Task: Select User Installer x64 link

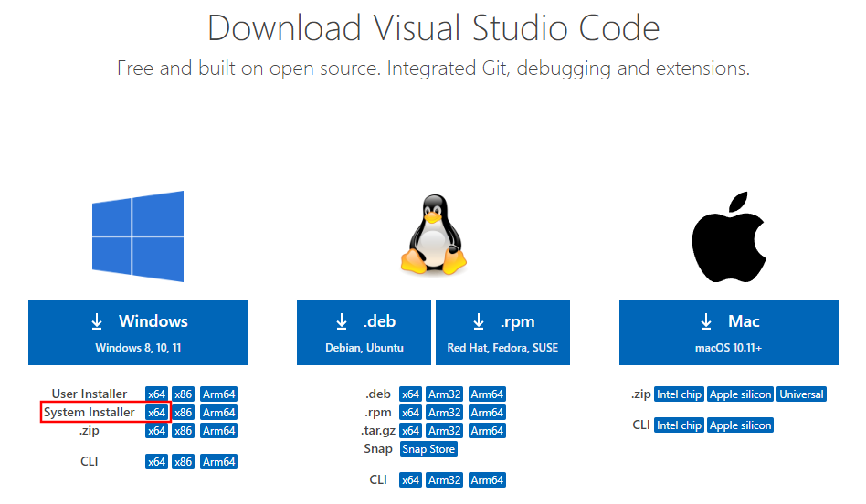Action: [156, 394]
